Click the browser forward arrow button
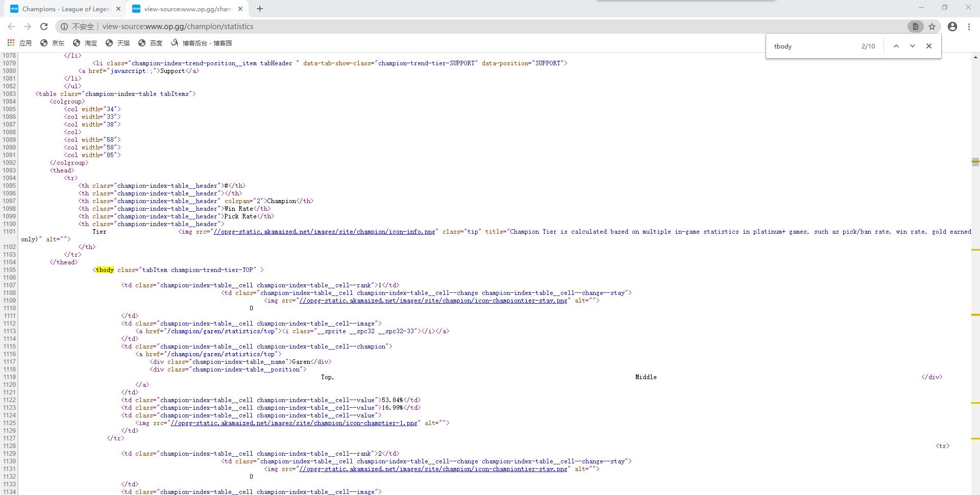Screen dimensions: 980x495 [28, 27]
